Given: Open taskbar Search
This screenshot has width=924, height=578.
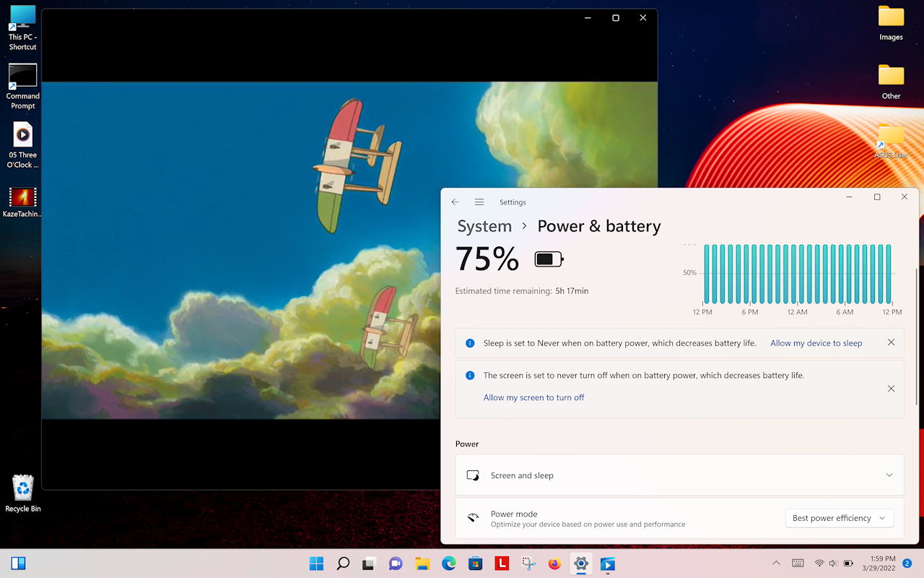Looking at the screenshot, I should (x=343, y=564).
